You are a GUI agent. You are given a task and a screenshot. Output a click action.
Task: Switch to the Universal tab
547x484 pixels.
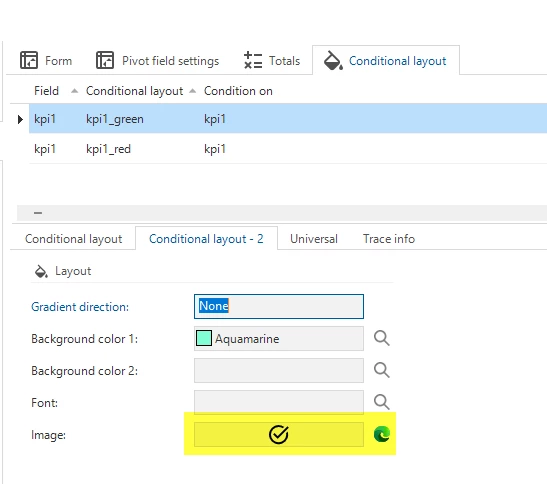[x=314, y=239]
